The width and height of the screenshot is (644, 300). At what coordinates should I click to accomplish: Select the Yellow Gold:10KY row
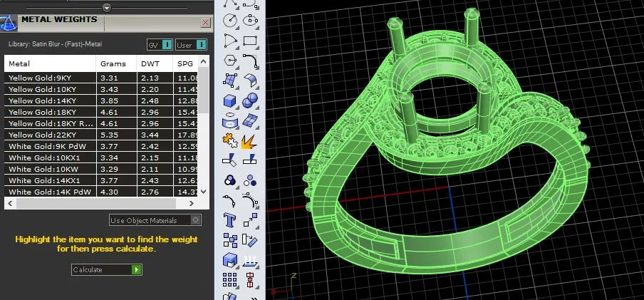click(101, 89)
